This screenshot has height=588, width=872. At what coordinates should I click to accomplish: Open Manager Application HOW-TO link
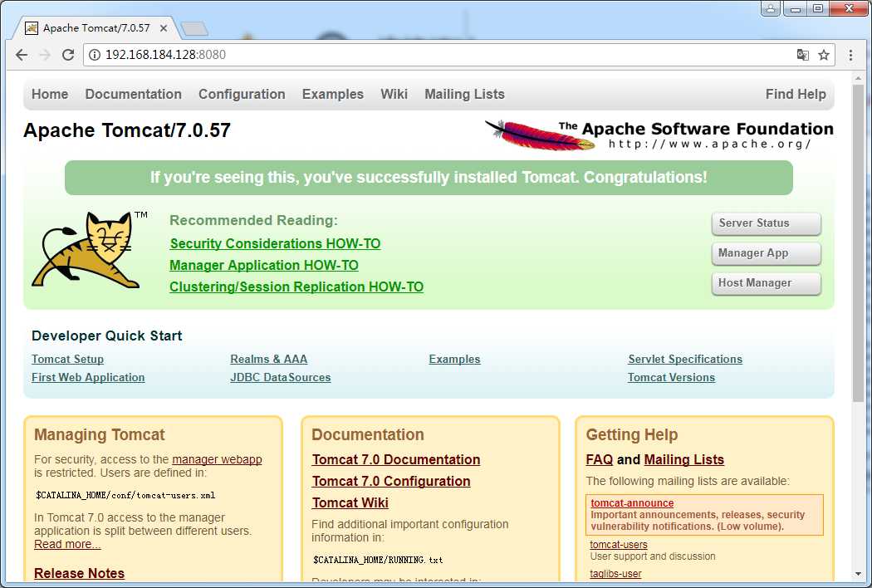(264, 266)
